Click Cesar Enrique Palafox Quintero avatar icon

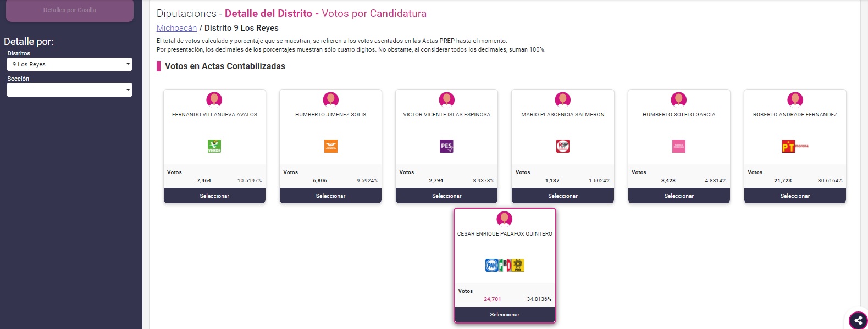(505, 219)
